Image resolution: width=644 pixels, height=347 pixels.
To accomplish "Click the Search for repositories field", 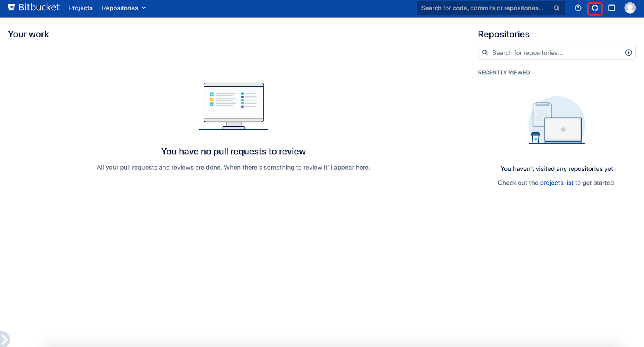I will coord(556,53).
